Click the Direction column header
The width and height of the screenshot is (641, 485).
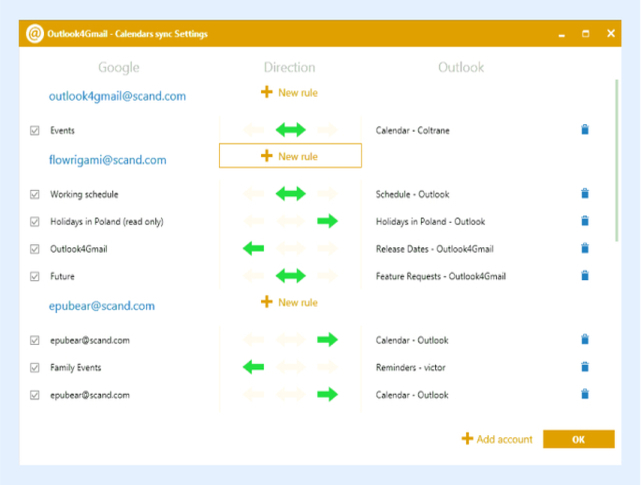coord(289,67)
